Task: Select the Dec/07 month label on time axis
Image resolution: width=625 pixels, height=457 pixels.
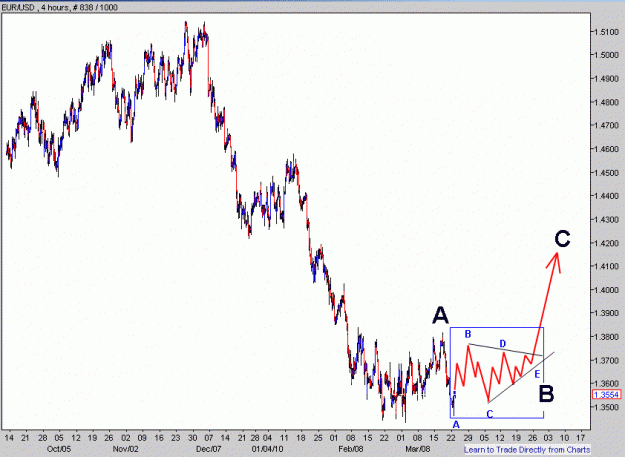Action: tap(208, 449)
